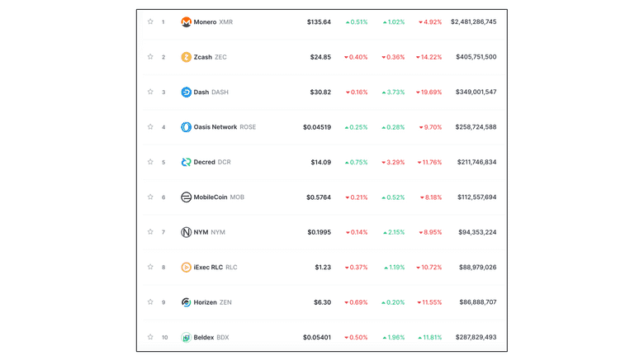644x361 pixels.
Task: Click the Dash coin logo icon
Action: click(186, 93)
